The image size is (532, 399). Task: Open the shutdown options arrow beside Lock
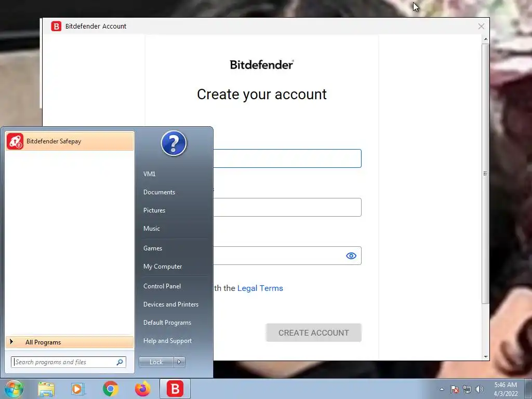(179, 362)
